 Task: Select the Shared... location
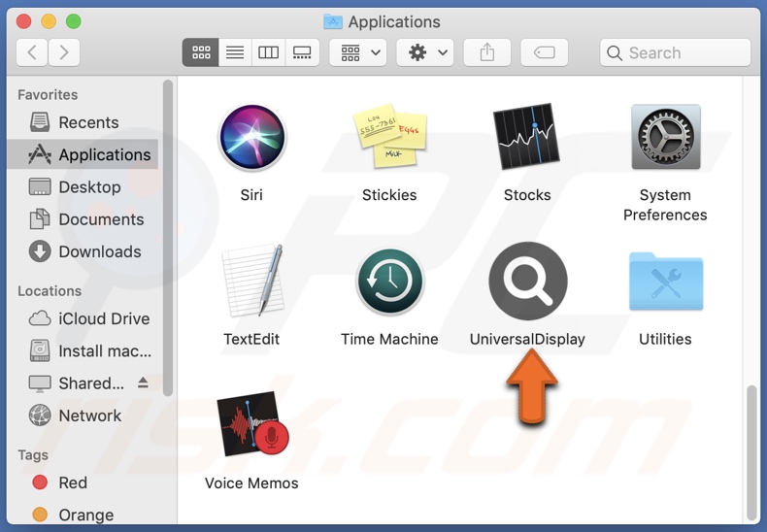(83, 382)
